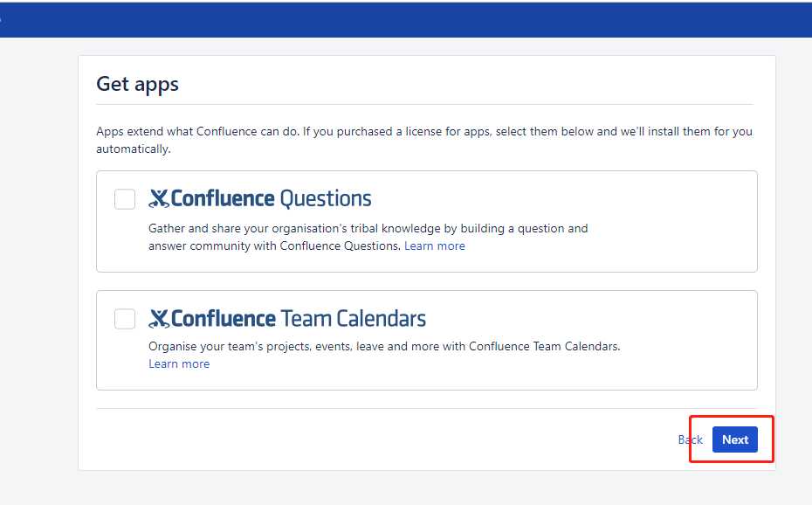Open Learn more link for Confluence Questions
Screen dimensions: 812x505
tap(435, 246)
